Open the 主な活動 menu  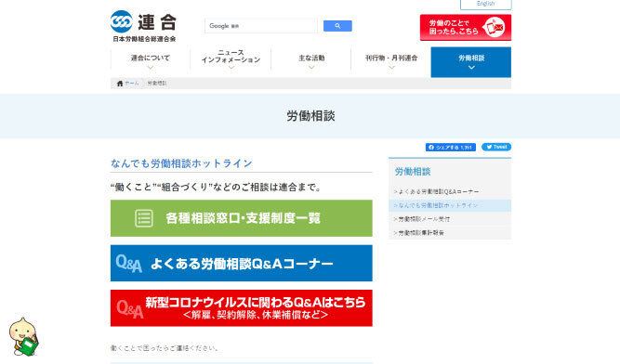click(311, 58)
